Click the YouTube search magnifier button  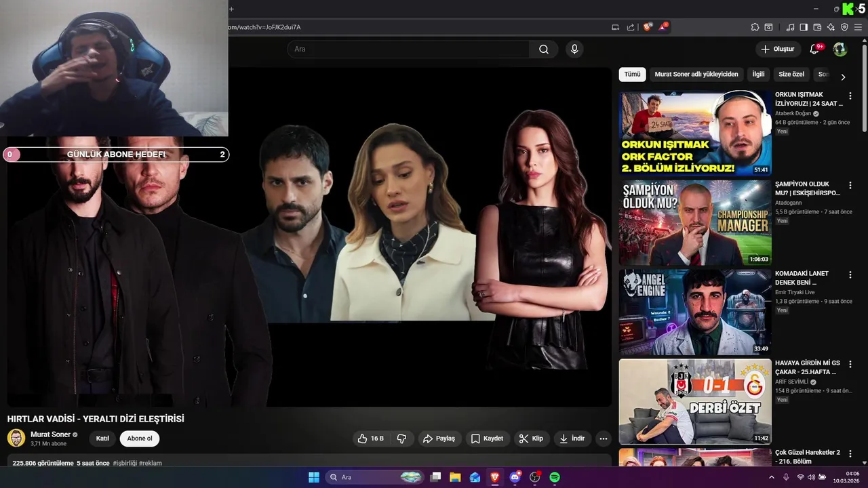tap(544, 49)
